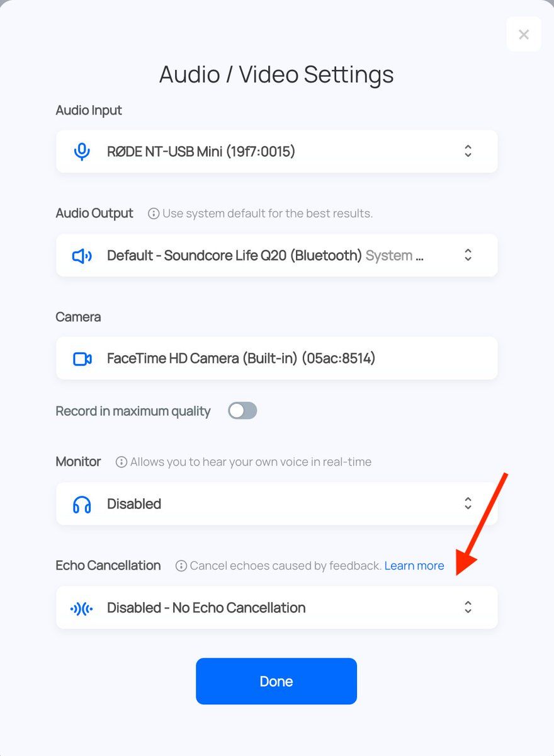Toggle Record in maximum quality switch

[x=242, y=411]
